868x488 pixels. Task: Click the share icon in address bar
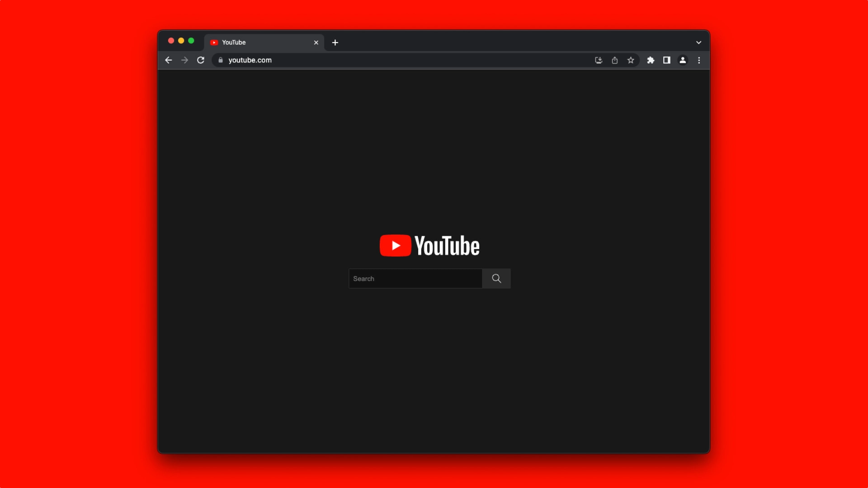615,60
